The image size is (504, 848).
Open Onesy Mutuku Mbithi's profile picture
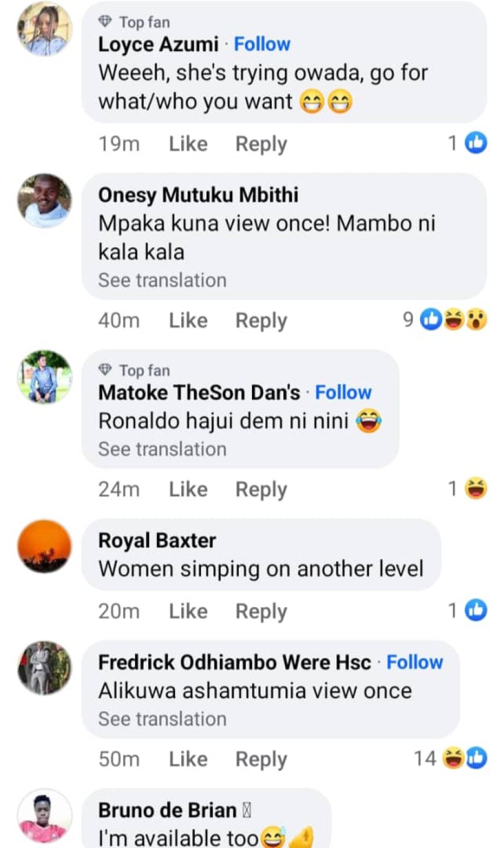click(45, 200)
